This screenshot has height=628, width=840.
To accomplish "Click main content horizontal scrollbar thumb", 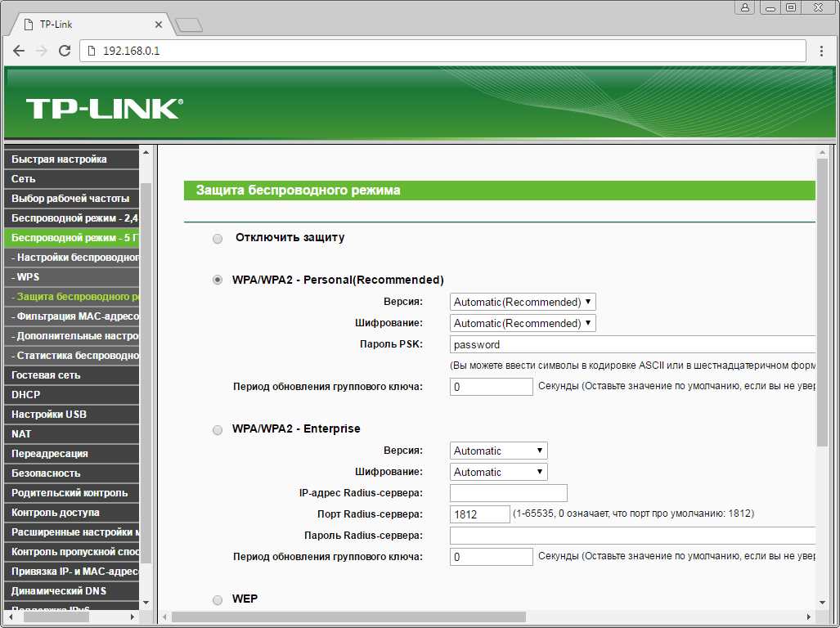I will coord(348,617).
